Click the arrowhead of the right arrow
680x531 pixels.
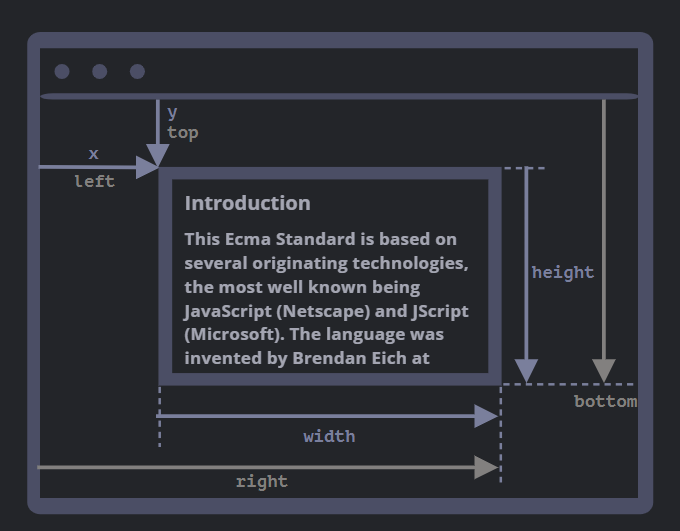[x=486, y=467]
